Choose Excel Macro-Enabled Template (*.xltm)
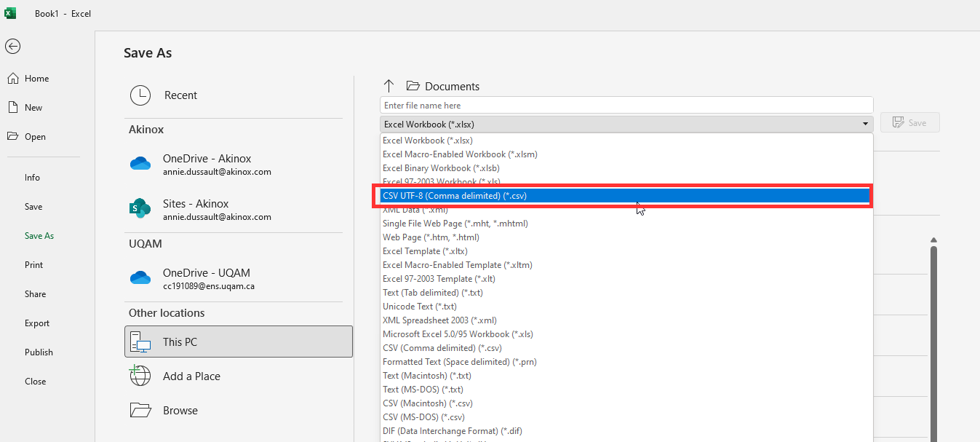 tap(626, 265)
